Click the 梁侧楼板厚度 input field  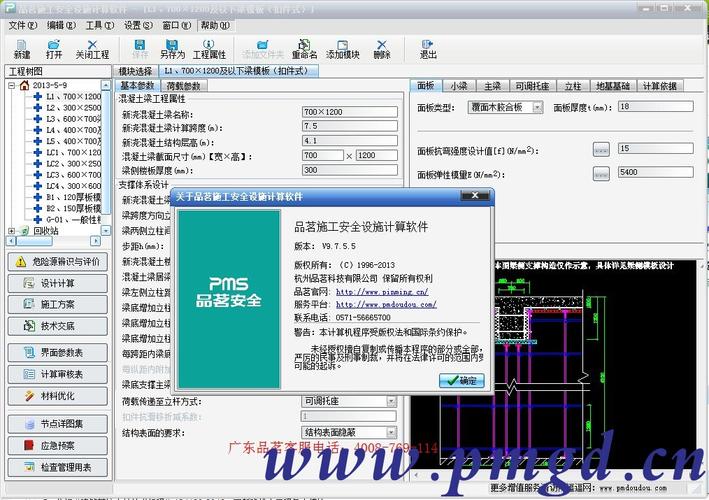coord(350,170)
